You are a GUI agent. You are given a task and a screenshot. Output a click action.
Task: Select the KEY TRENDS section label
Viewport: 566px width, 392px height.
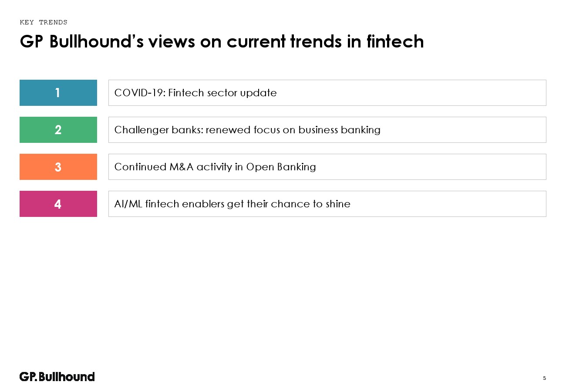(x=44, y=23)
